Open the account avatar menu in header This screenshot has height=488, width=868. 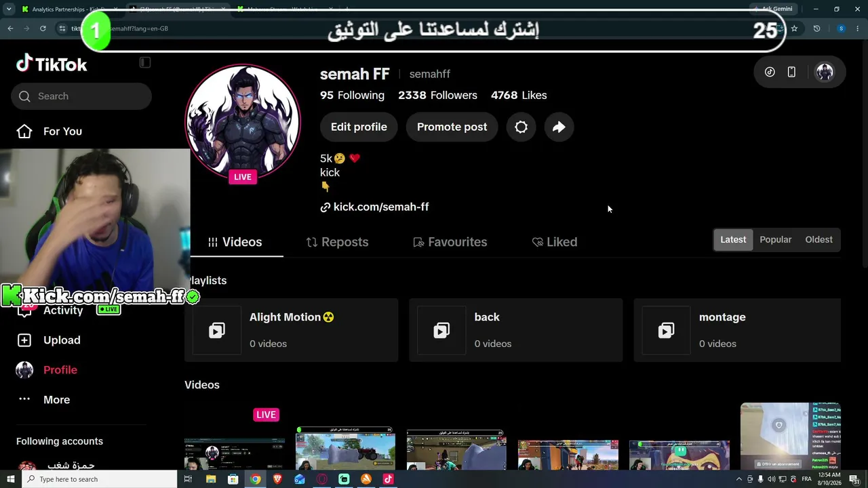pos(825,72)
